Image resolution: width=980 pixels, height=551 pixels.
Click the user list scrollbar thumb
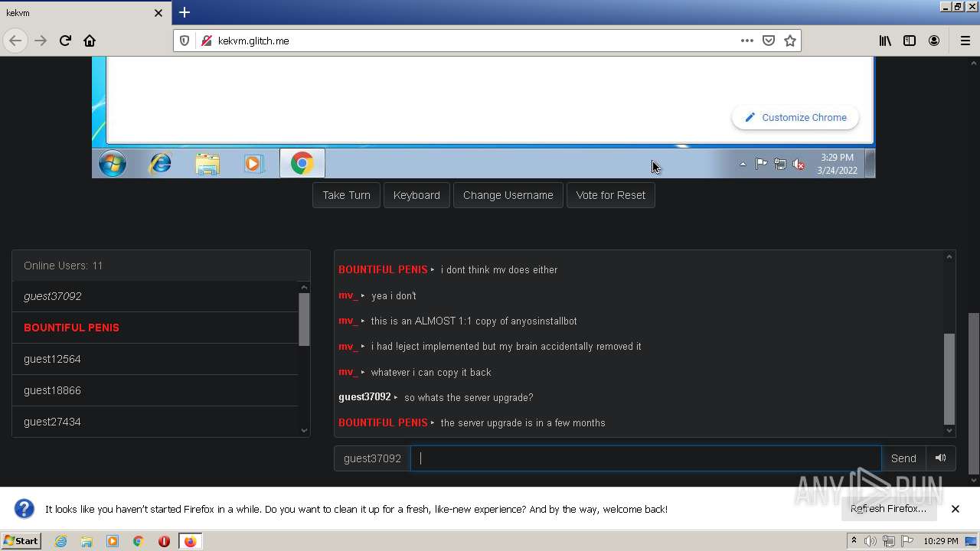pyautogui.click(x=304, y=319)
